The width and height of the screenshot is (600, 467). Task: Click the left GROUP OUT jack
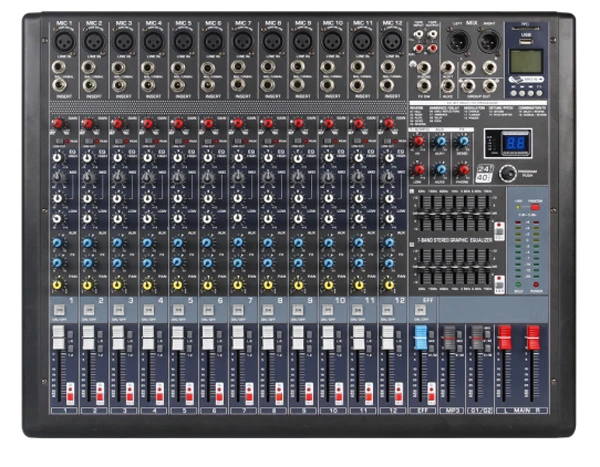(468, 86)
